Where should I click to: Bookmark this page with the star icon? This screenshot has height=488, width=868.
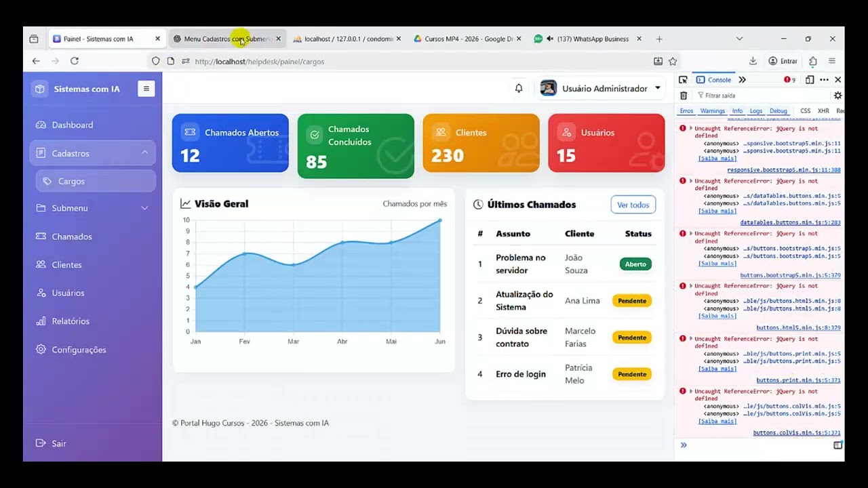coord(673,61)
